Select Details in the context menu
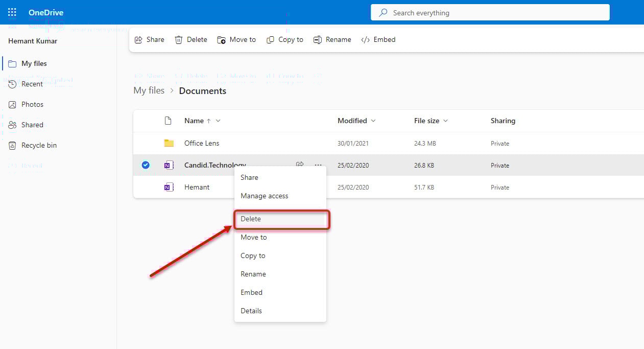 click(251, 311)
